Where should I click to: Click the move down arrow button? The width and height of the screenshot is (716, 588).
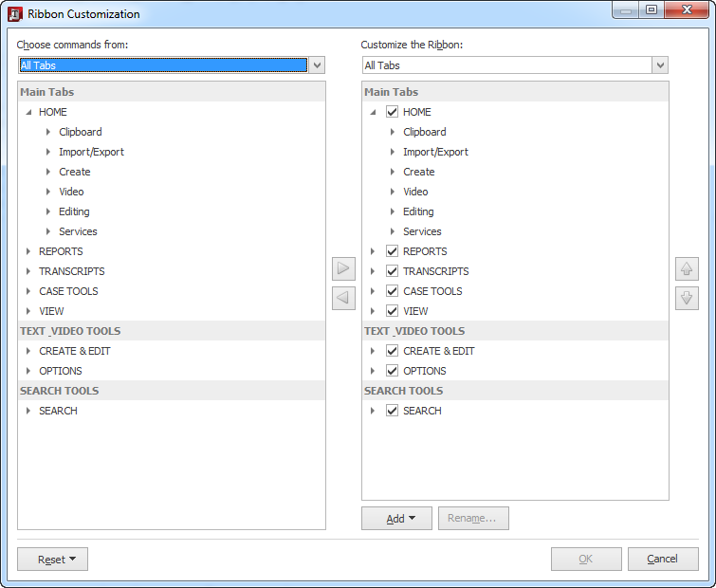tap(687, 298)
